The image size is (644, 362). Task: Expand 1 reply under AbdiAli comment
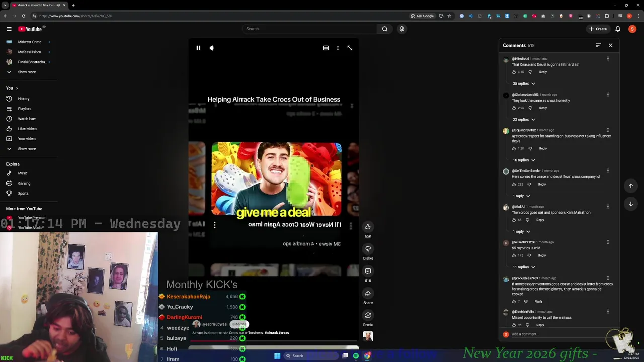[521, 231]
